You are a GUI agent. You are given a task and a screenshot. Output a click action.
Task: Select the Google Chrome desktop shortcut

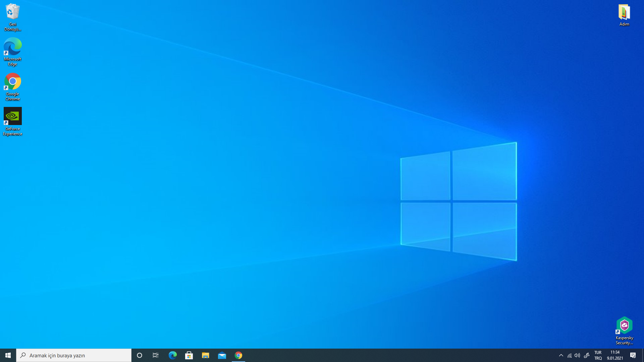[12, 86]
